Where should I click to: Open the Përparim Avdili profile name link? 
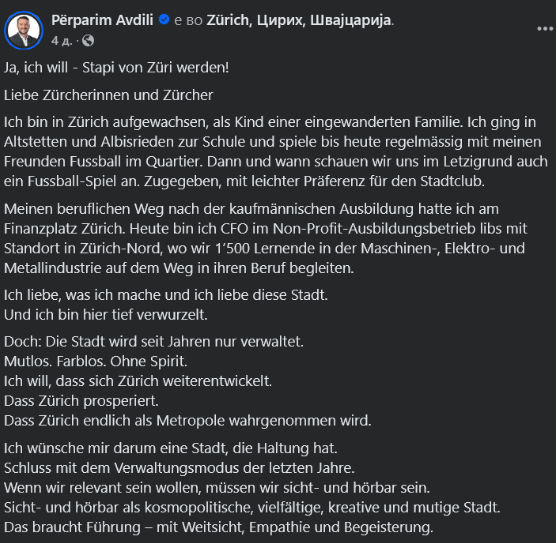click(x=102, y=20)
